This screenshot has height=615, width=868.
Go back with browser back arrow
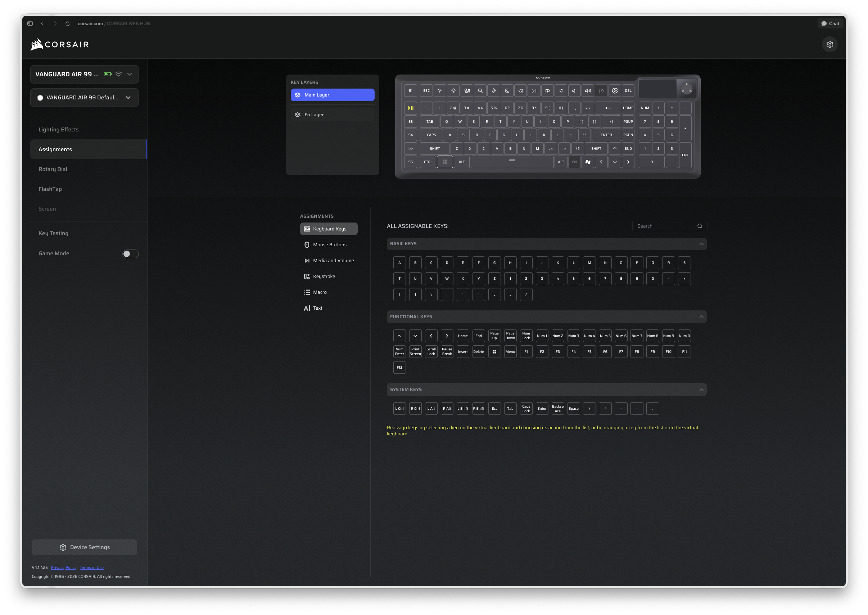coord(42,23)
